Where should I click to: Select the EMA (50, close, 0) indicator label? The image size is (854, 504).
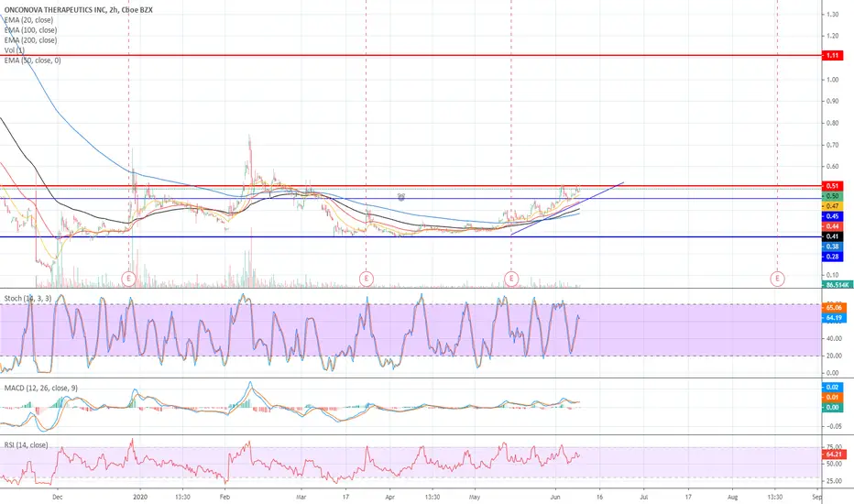[33, 60]
